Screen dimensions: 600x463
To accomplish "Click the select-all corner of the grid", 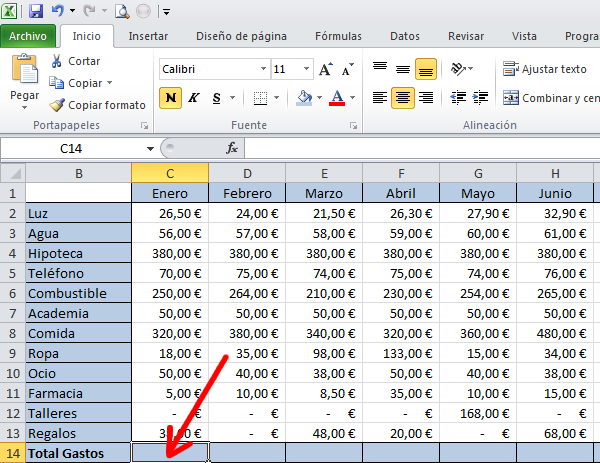I will 13,173.
